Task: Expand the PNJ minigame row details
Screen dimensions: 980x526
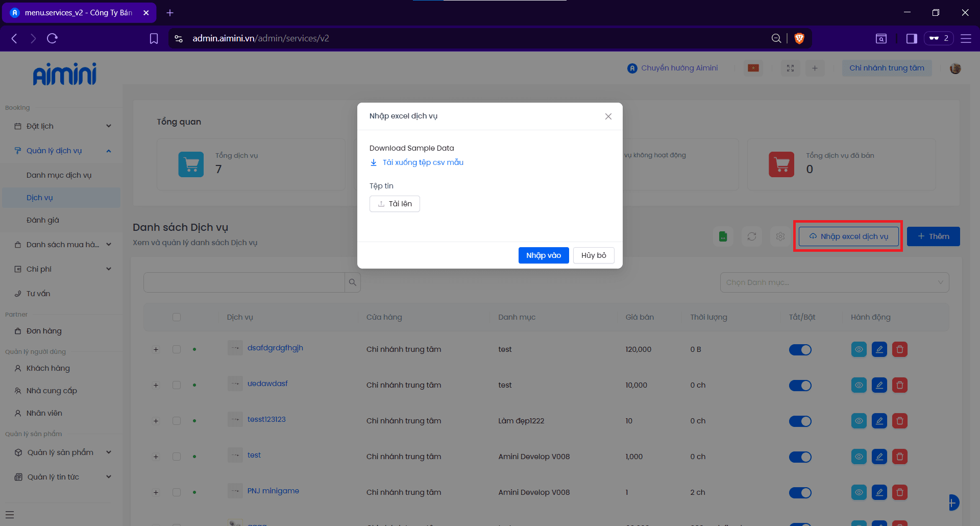Action: (156, 493)
